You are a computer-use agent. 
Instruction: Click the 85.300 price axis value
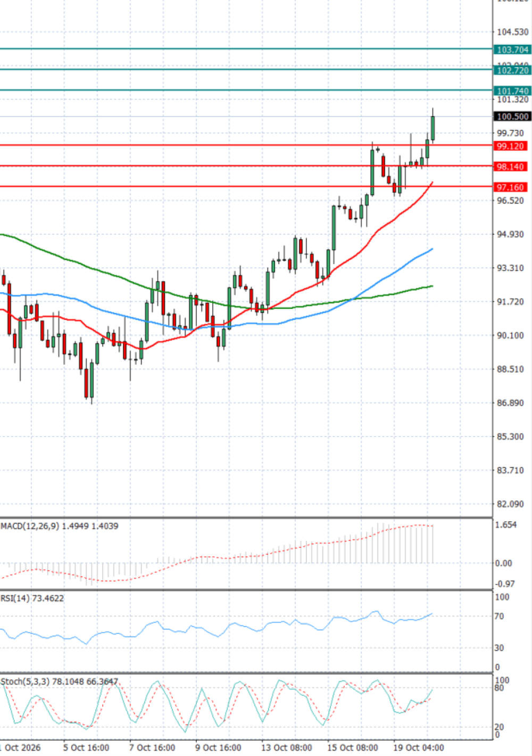click(510, 437)
